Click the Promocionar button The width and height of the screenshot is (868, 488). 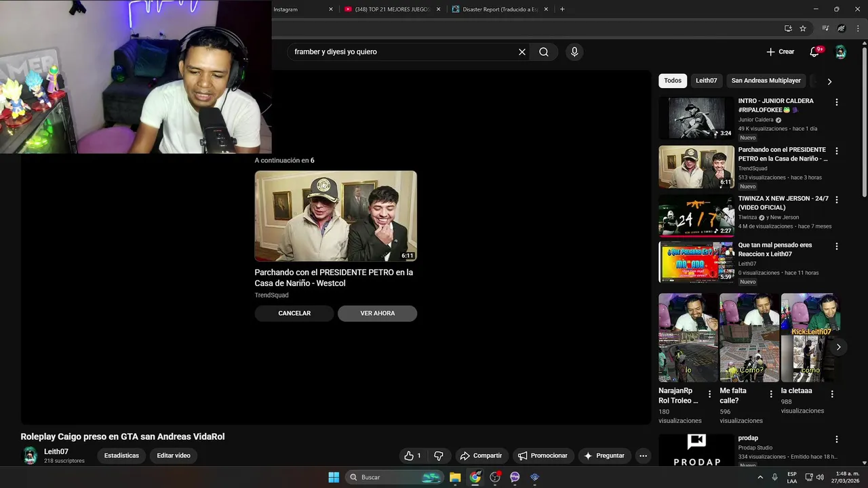pyautogui.click(x=543, y=455)
